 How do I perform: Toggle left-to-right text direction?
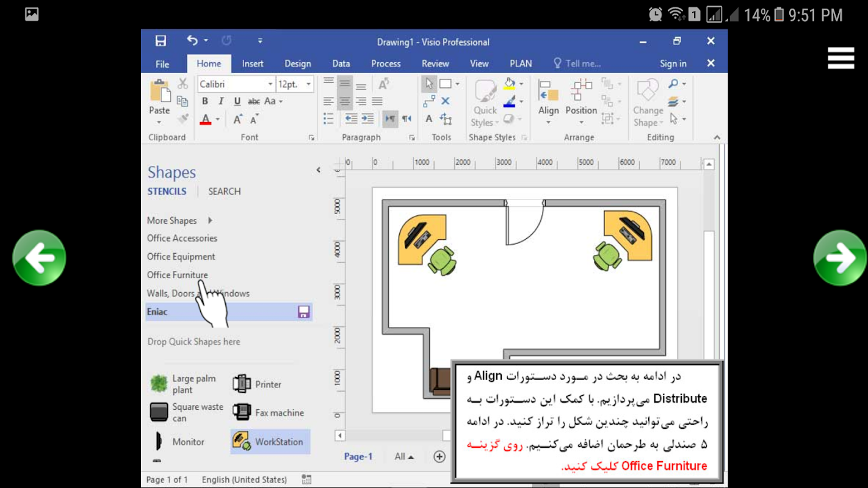pyautogui.click(x=390, y=118)
